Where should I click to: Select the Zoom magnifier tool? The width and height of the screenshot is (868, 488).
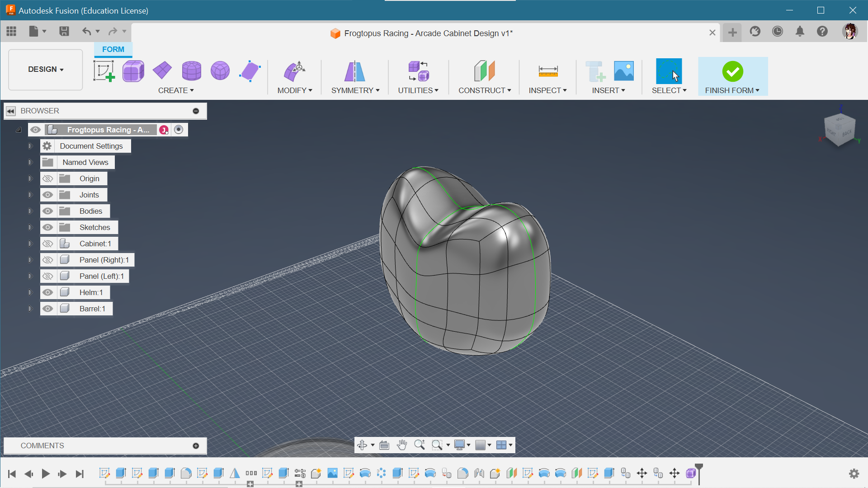pyautogui.click(x=420, y=445)
